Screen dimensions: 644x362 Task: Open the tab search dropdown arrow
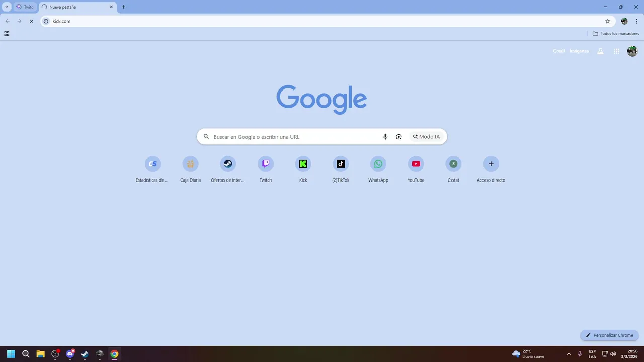(x=7, y=7)
